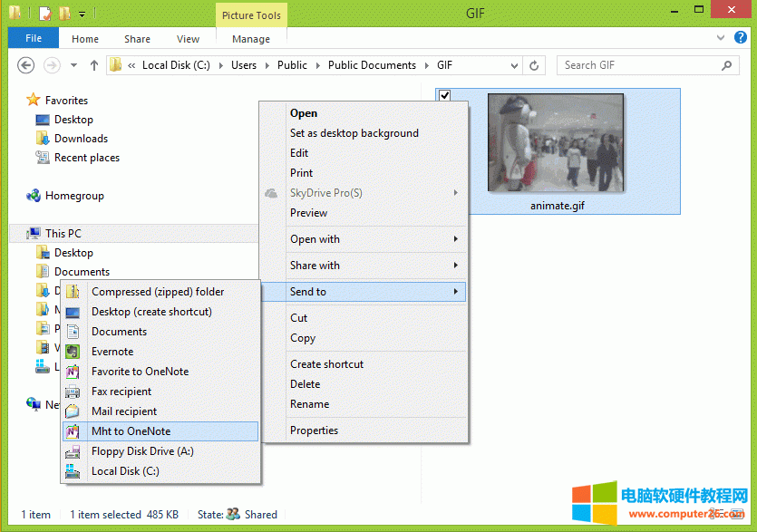
Task: Click the Up arrow to go to parent folder
Action: click(94, 65)
